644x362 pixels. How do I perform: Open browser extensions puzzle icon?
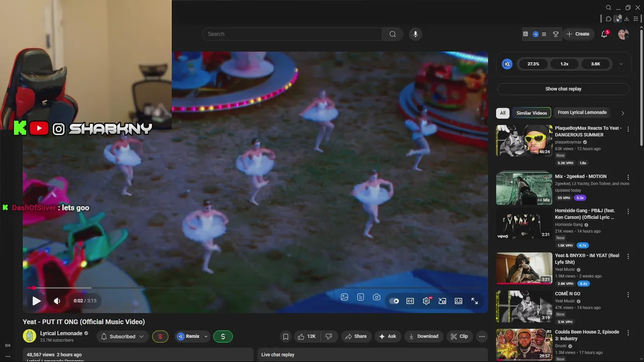pyautogui.click(x=608, y=19)
